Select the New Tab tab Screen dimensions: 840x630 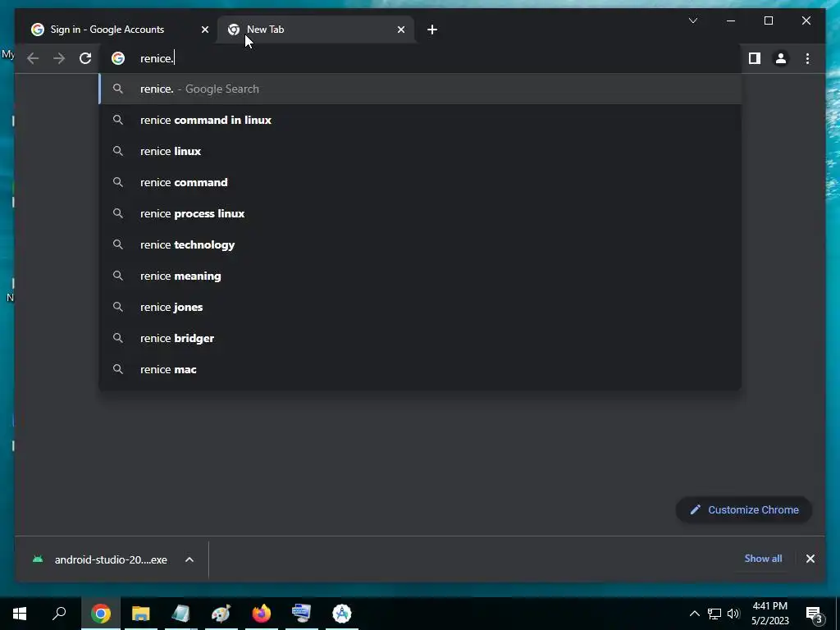pos(316,30)
